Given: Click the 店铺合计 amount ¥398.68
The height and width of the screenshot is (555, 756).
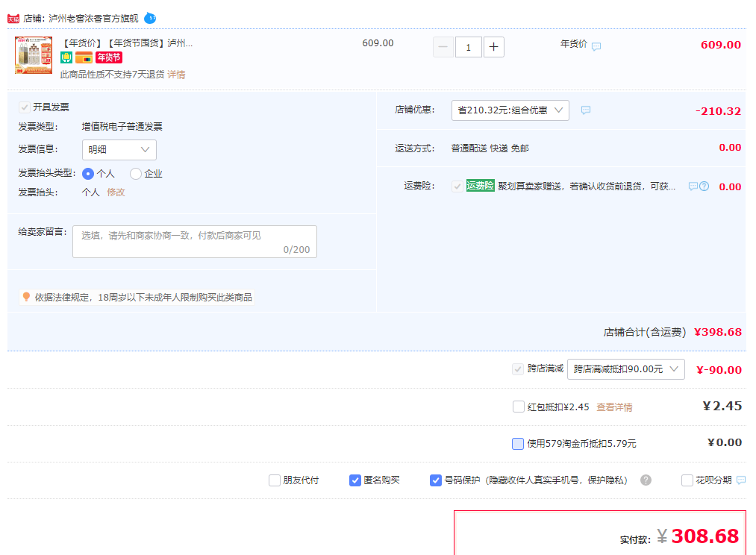Looking at the screenshot, I should [x=717, y=332].
